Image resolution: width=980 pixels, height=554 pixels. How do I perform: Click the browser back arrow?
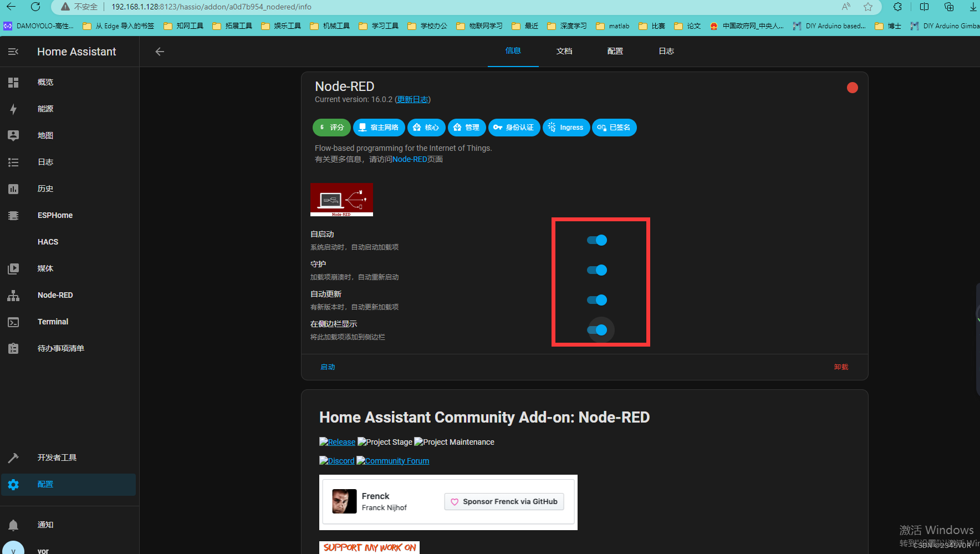click(x=11, y=7)
